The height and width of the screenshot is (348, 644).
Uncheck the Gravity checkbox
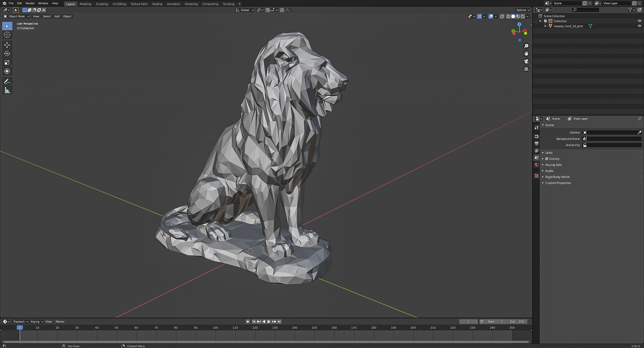tap(547, 159)
